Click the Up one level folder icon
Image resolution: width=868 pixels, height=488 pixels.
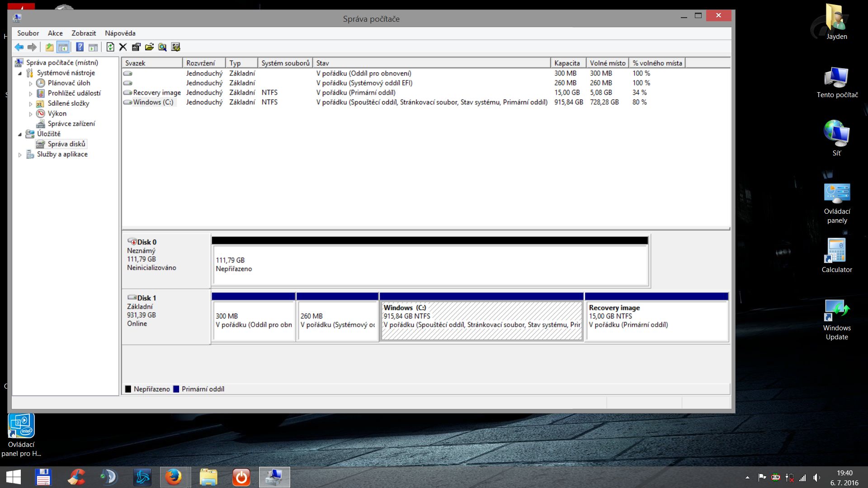point(49,47)
